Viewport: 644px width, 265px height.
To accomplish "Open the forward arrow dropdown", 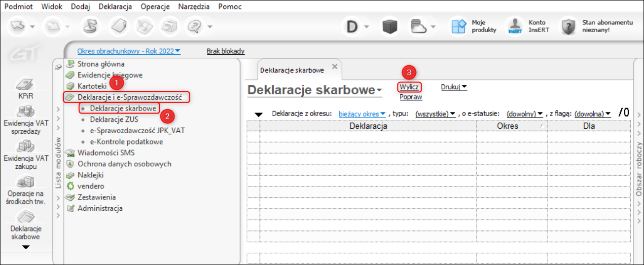I will (x=67, y=27).
